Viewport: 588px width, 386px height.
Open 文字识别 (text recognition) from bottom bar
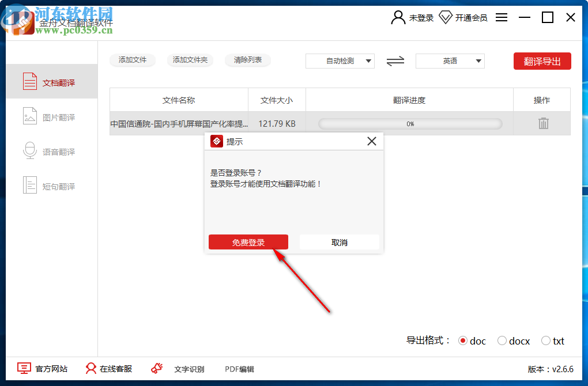click(190, 369)
